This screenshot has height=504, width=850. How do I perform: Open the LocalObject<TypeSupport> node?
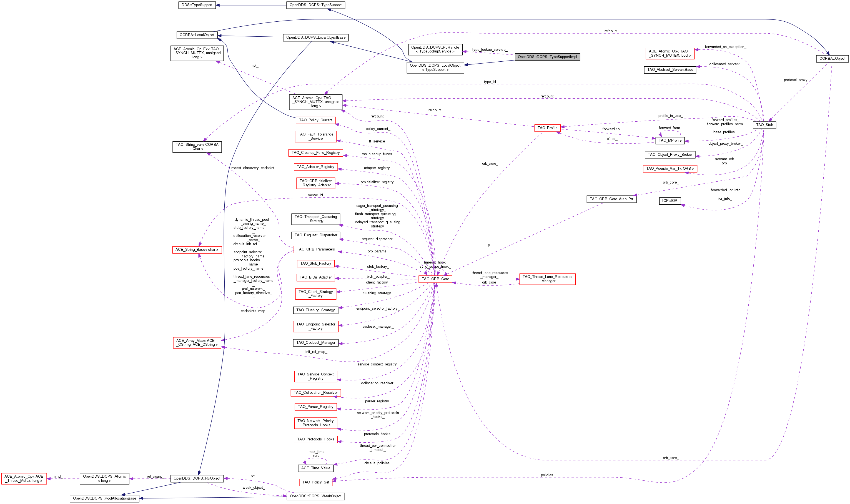435,67
